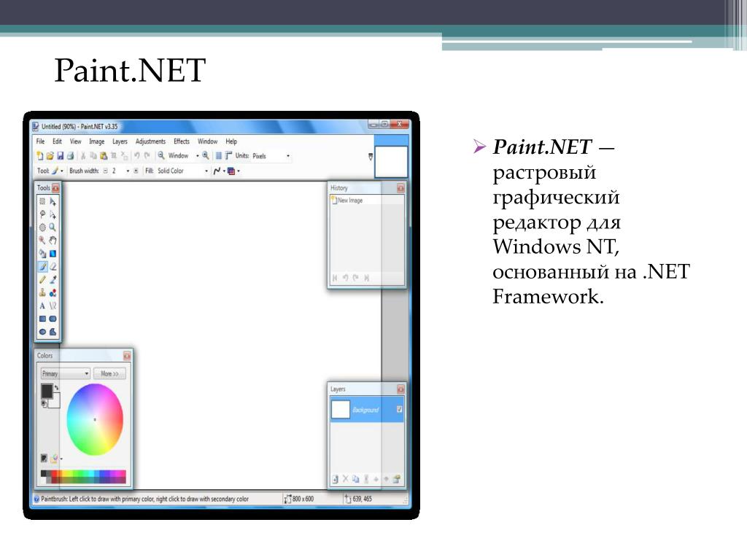Select the Rectangle shape tool
Image resolution: width=747 pixels, height=560 pixels.
point(42,319)
